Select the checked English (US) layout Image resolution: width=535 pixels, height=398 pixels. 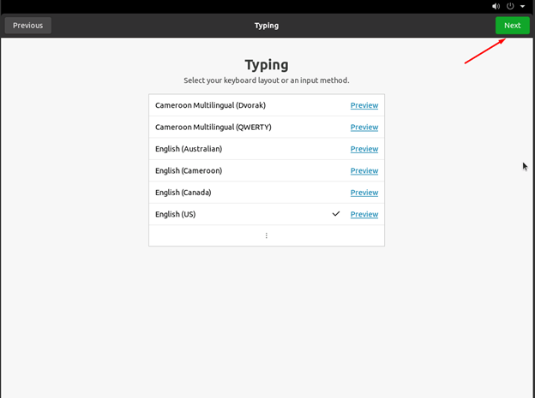(266, 214)
